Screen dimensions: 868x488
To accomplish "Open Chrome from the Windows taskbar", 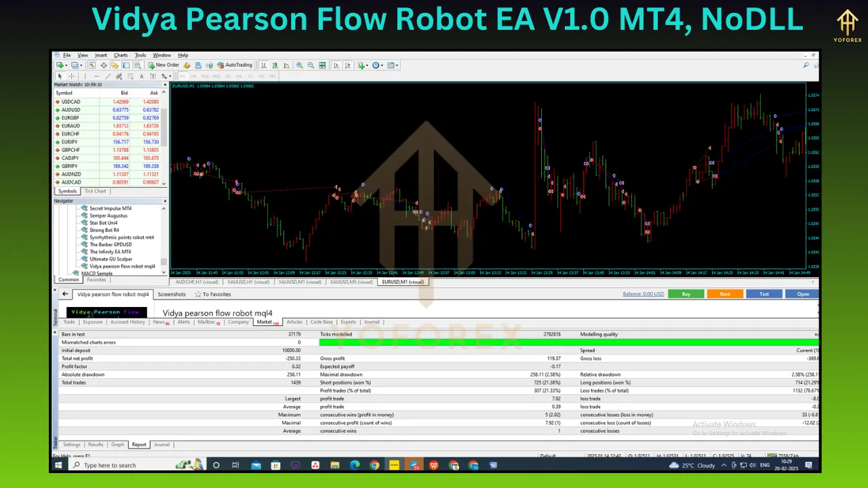I will pyautogui.click(x=374, y=465).
